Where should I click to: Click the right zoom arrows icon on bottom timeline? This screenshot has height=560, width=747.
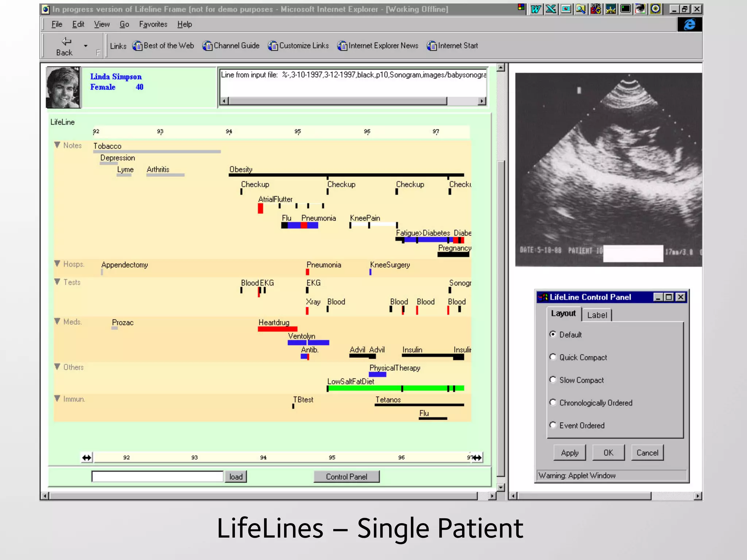[x=476, y=458]
